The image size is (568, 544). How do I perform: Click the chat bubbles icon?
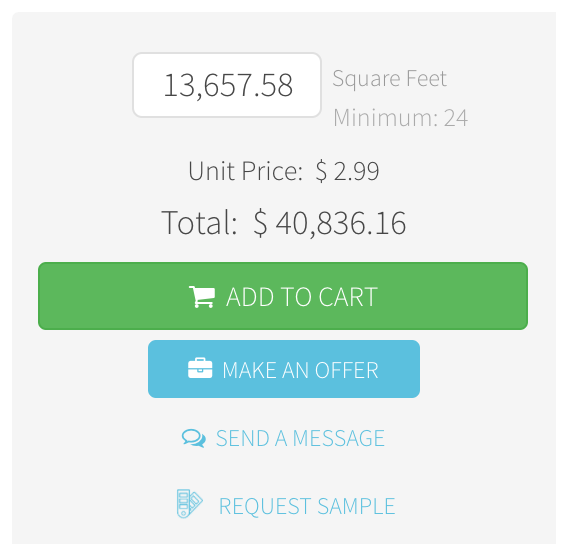[x=194, y=438]
